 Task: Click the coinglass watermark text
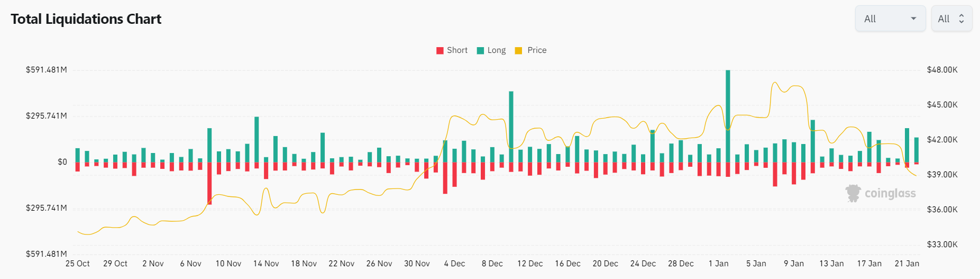click(x=890, y=194)
